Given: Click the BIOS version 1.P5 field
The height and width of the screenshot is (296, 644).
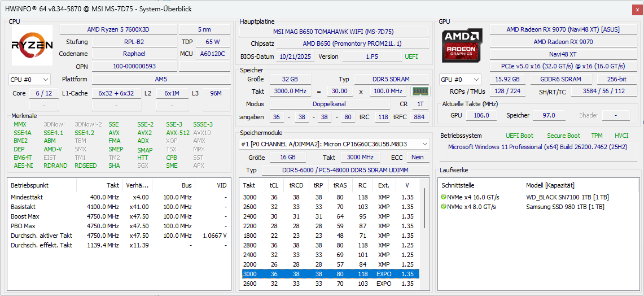Looking at the screenshot, I should pyautogui.click(x=373, y=56).
